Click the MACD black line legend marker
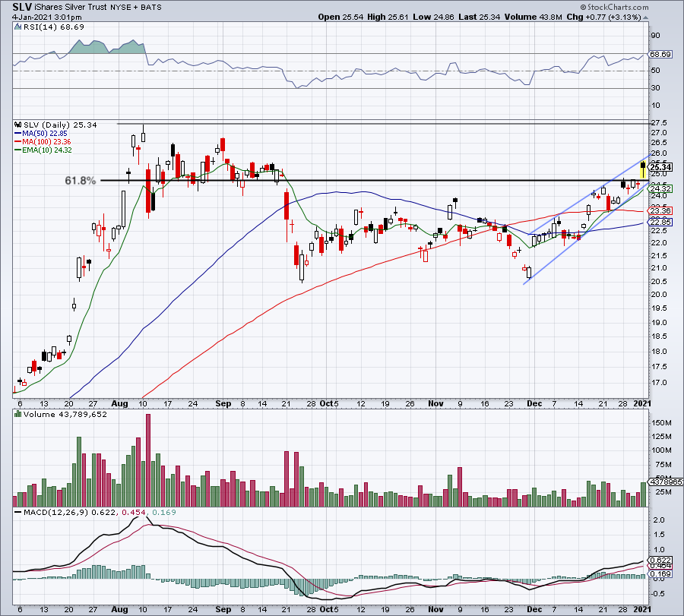684x616 pixels. [18, 512]
